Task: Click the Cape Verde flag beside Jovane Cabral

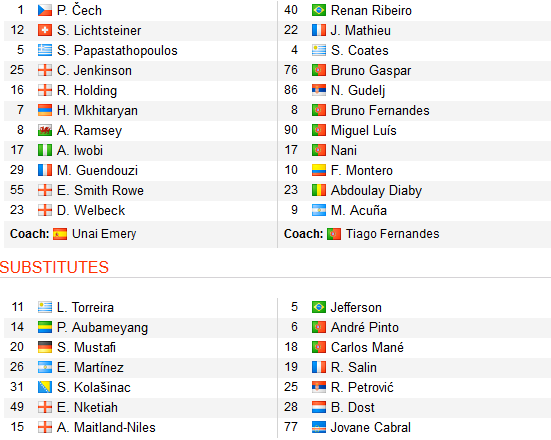Action: (x=319, y=428)
